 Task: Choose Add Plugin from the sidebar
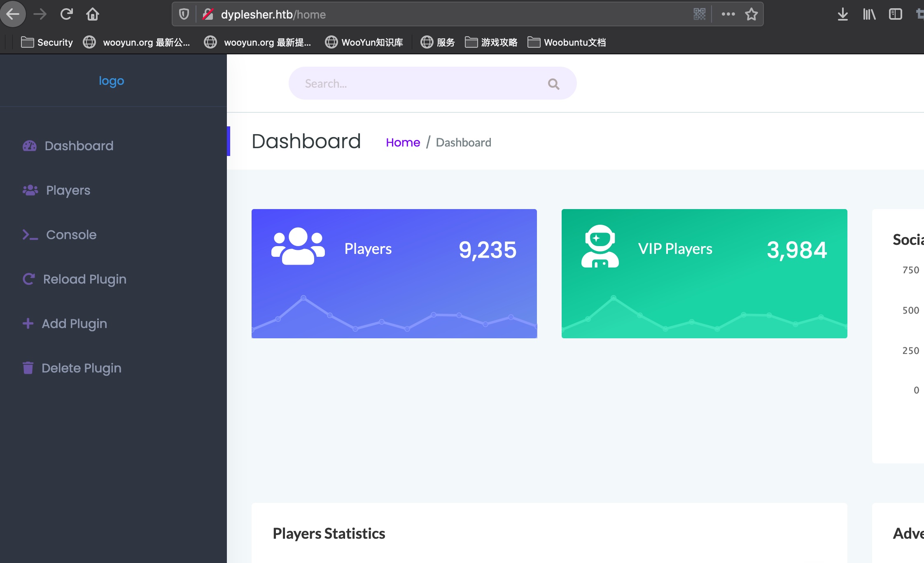click(74, 323)
